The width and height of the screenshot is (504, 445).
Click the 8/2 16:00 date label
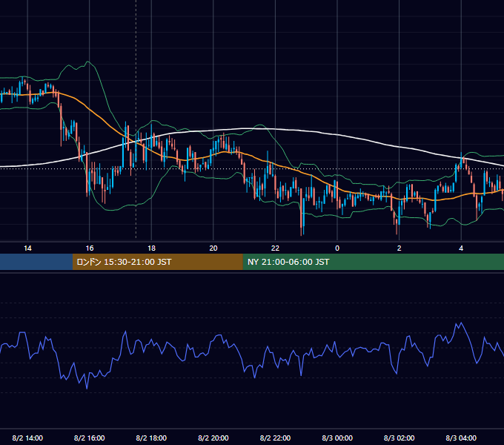(90, 438)
